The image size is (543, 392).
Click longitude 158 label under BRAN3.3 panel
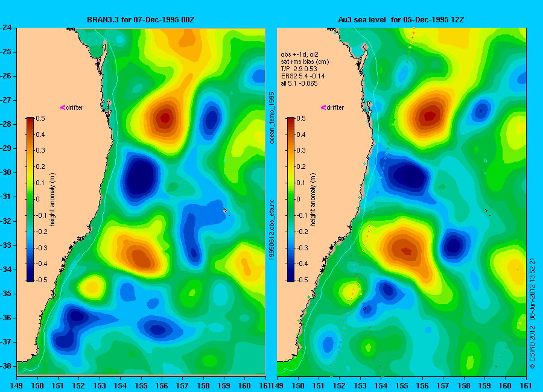[203, 386]
